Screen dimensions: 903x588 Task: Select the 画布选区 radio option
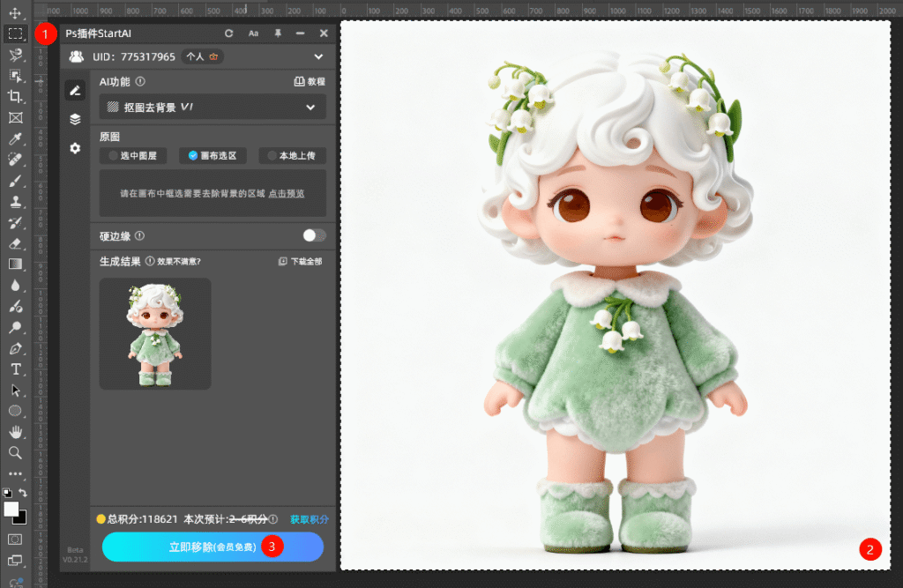tap(213, 156)
